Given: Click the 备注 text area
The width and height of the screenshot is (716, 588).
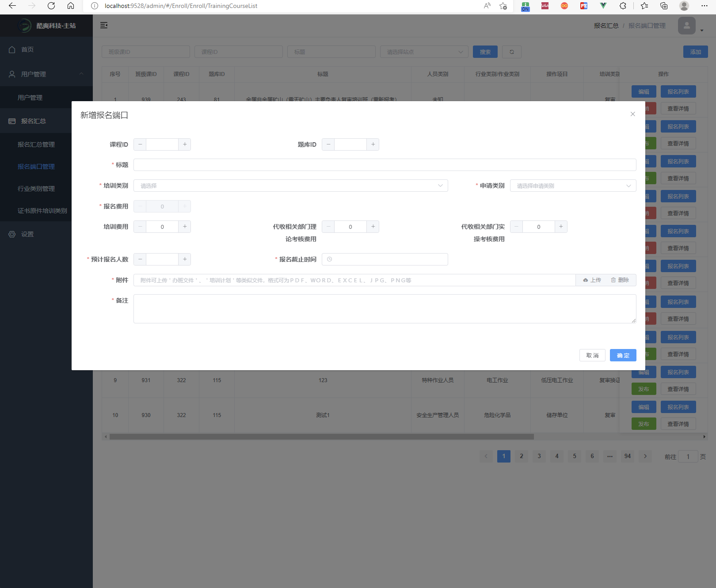Looking at the screenshot, I should pyautogui.click(x=385, y=309).
